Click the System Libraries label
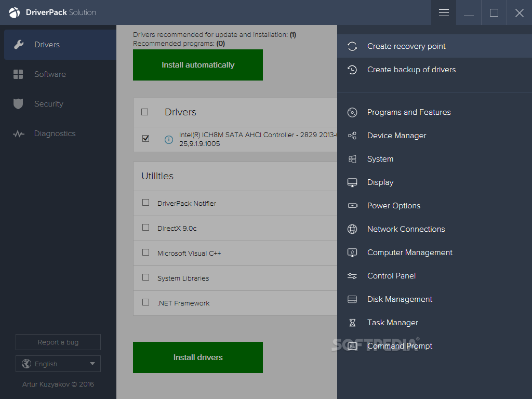Screen dimensions: 532x399 183,278
